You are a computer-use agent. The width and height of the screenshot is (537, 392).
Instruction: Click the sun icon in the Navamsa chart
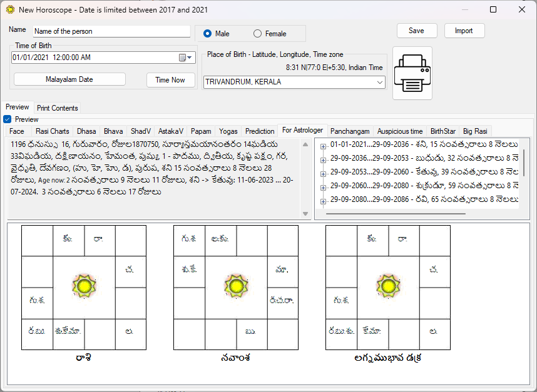click(236, 286)
